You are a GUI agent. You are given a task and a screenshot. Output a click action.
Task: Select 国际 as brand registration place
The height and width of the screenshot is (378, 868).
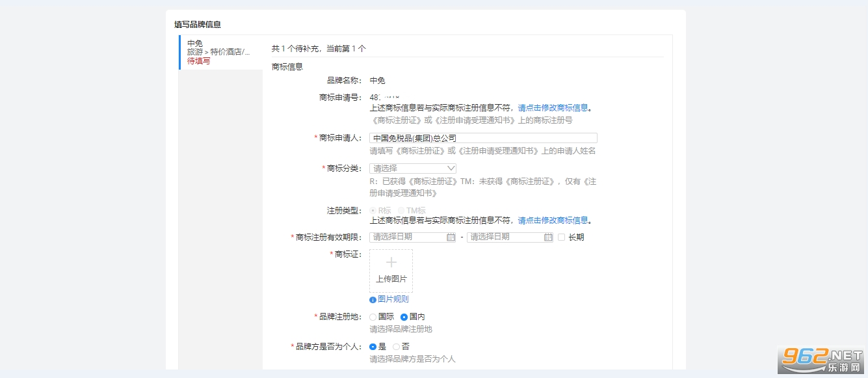click(x=373, y=317)
